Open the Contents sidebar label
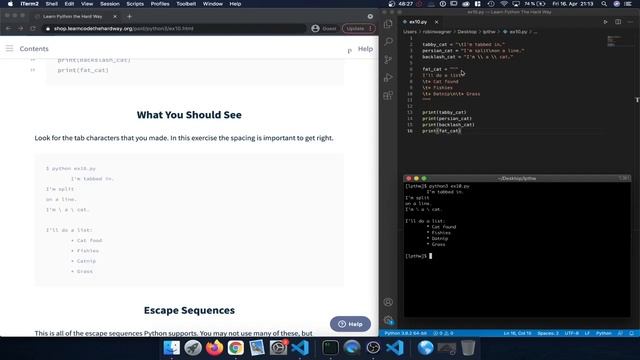The width and height of the screenshot is (640, 360). 34,49
